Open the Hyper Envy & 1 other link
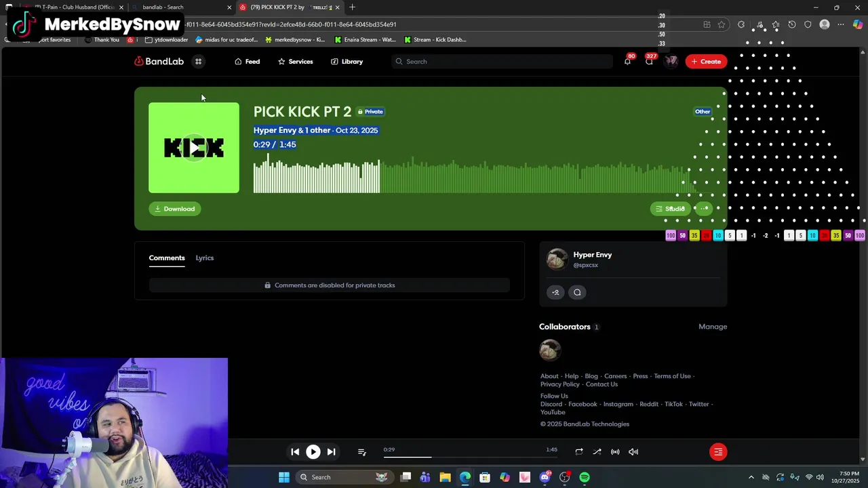Screen dimensions: 868x488 click(x=292, y=130)
